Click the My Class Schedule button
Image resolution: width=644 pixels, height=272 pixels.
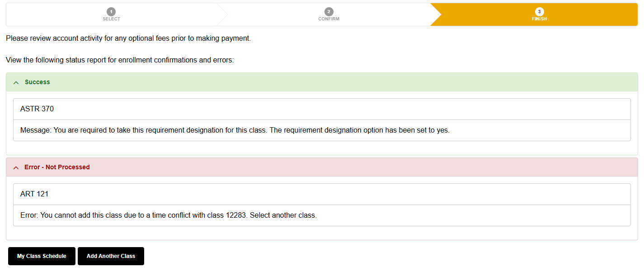coord(42,256)
